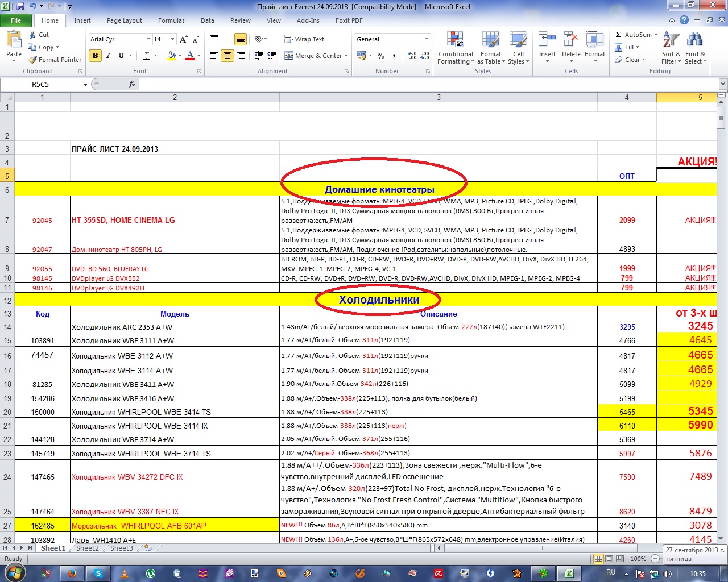Switch to the Review tab
This screenshot has width=728, height=582.
coord(241,20)
